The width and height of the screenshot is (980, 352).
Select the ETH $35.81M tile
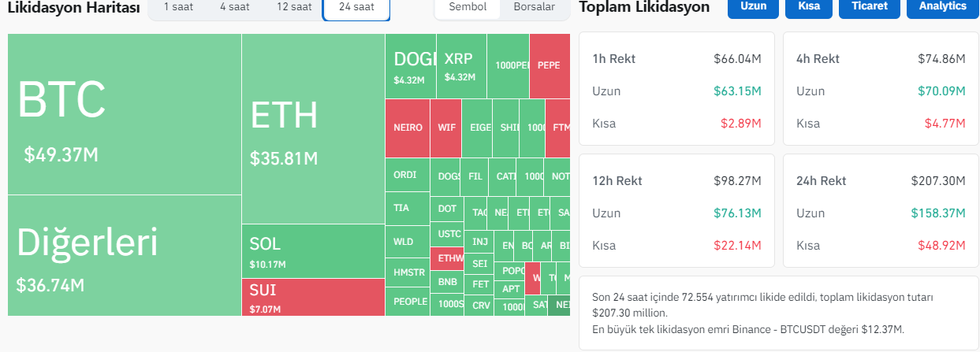tap(312, 130)
